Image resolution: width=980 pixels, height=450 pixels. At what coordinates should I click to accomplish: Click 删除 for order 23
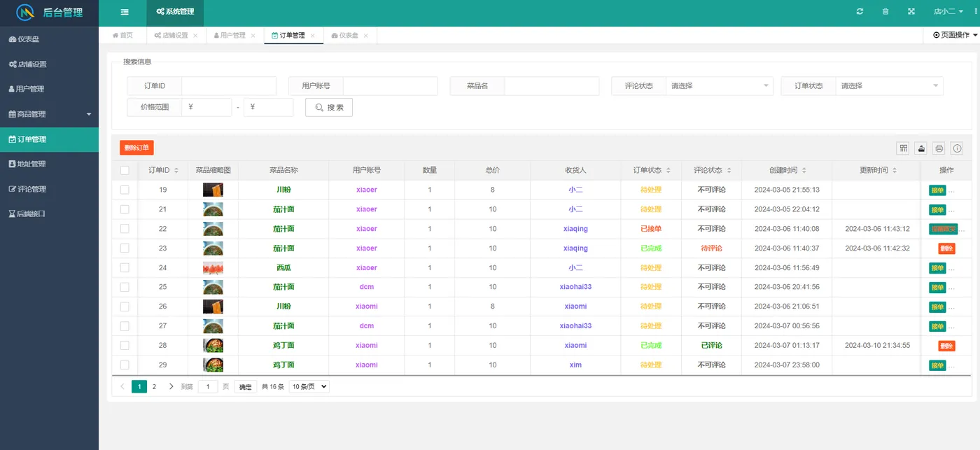[x=946, y=248]
